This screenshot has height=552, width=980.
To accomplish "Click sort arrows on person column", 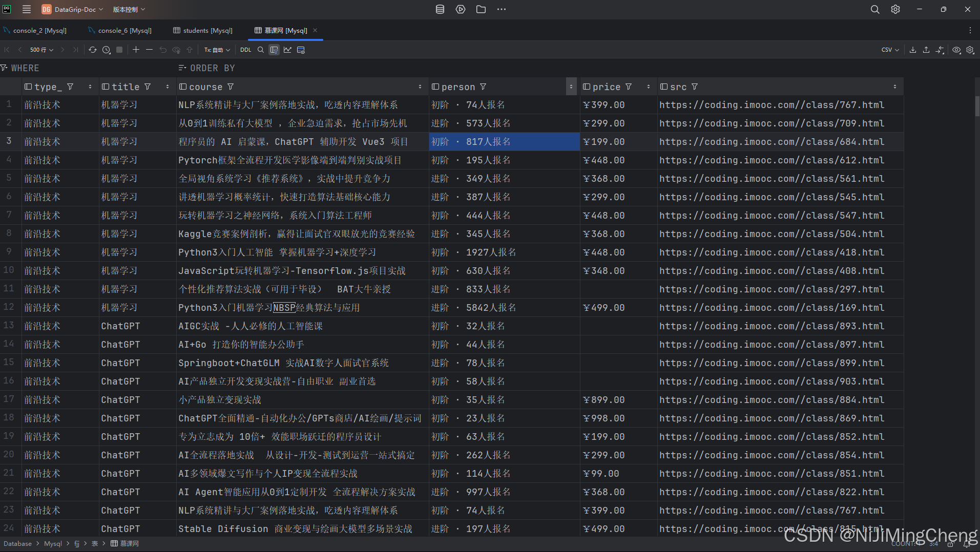I will pyautogui.click(x=571, y=87).
